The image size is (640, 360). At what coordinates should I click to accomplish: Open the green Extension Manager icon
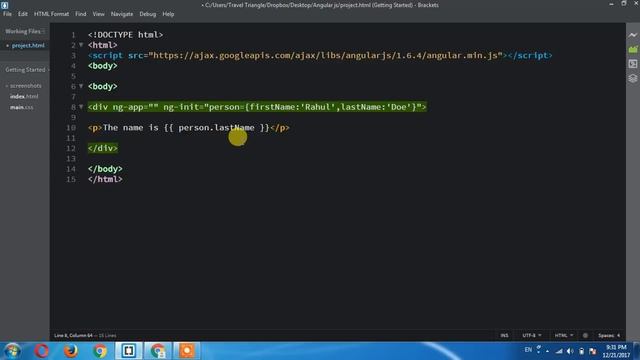[x=633, y=49]
